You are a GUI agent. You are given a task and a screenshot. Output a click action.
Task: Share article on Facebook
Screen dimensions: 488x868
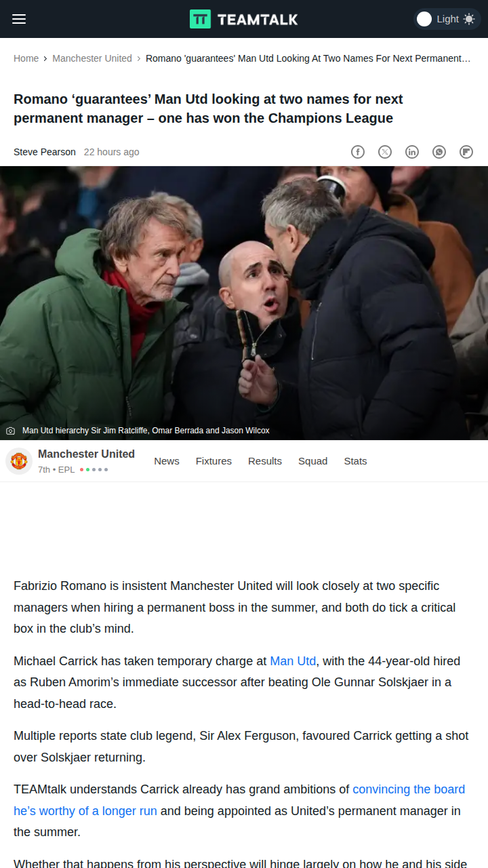pos(358,152)
